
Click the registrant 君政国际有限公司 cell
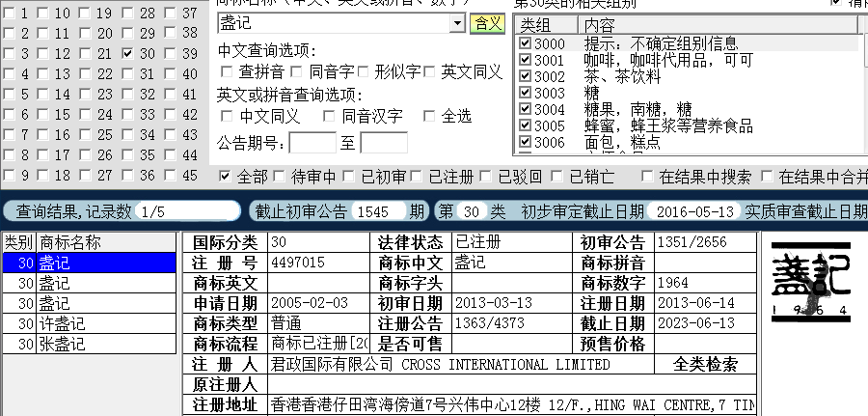click(x=461, y=364)
